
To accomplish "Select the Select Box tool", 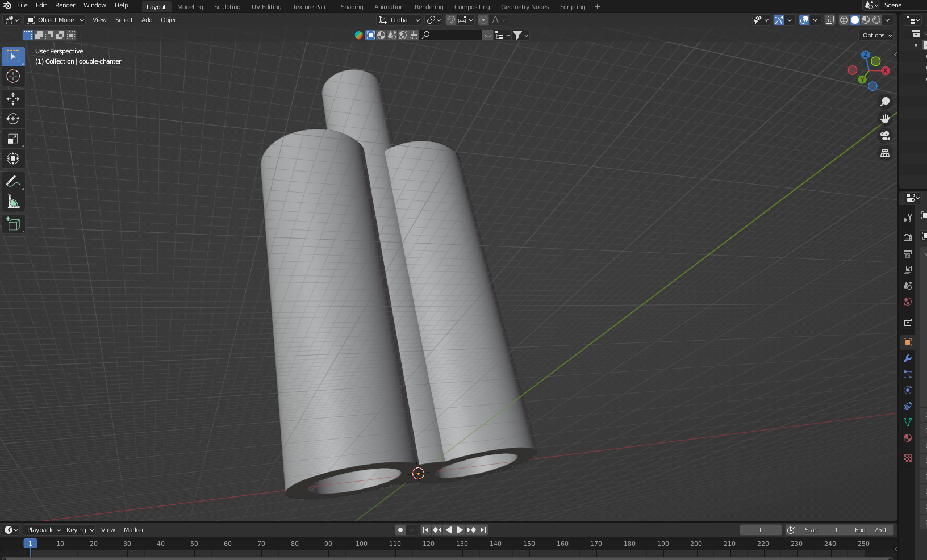I will click(x=13, y=56).
